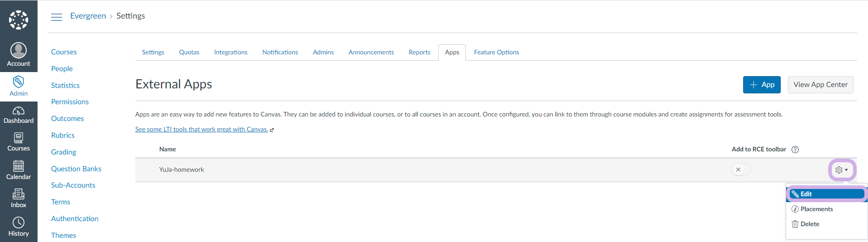This screenshot has width=868, height=242.
Task: Open the Courses book icon
Action: click(19, 138)
